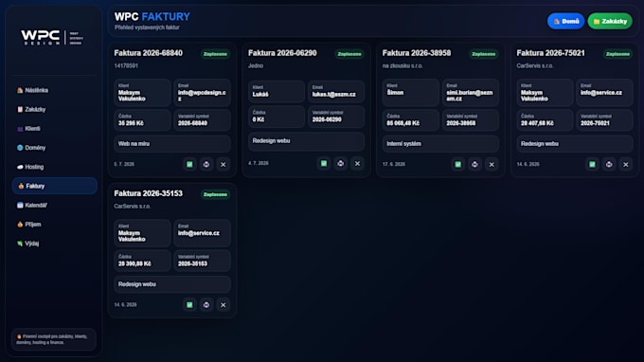Image resolution: width=644 pixels, height=362 pixels.
Task: Print Faktura 2026-35153 via printer icon
Action: [206, 305]
